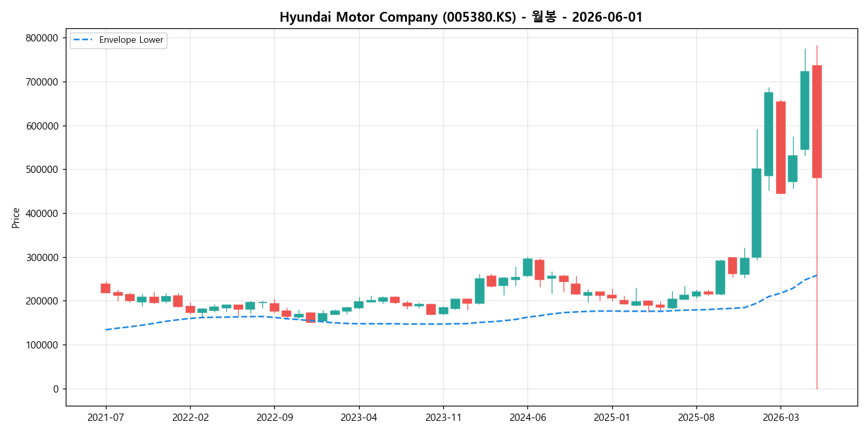
Task: Click the 2023-11 x-axis label
Action: (443, 417)
